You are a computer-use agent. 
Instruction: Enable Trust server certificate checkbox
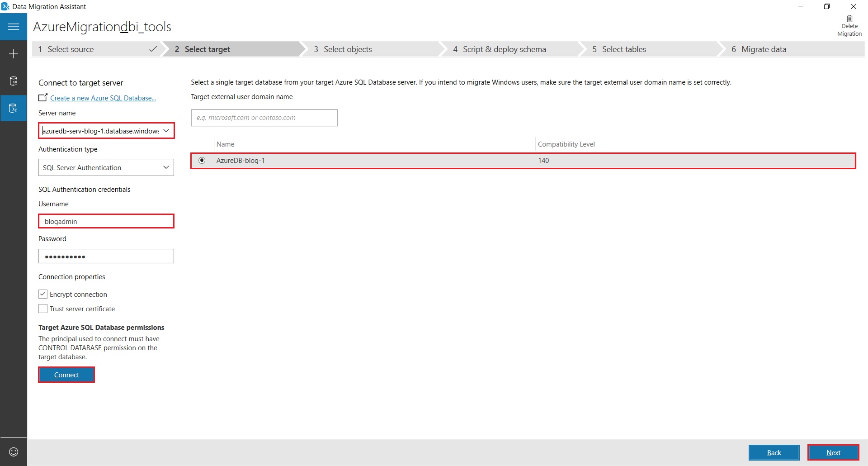[43, 309]
